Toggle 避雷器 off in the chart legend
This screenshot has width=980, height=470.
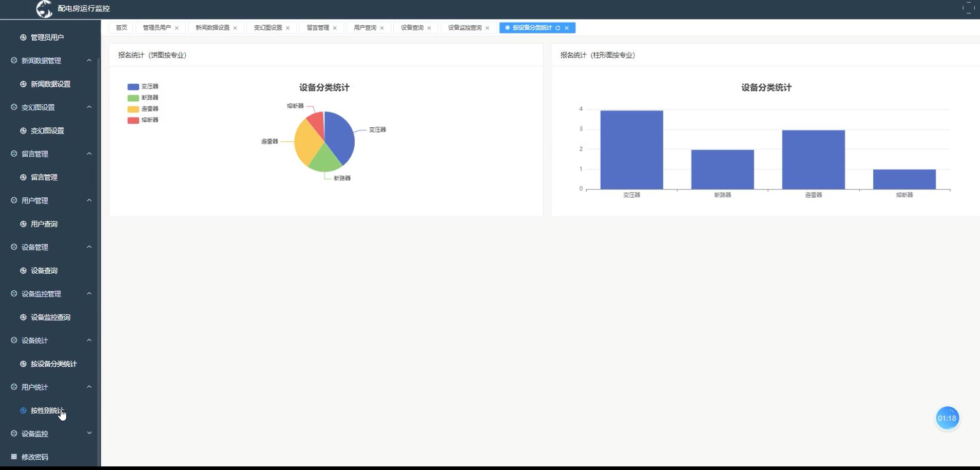pos(132,109)
